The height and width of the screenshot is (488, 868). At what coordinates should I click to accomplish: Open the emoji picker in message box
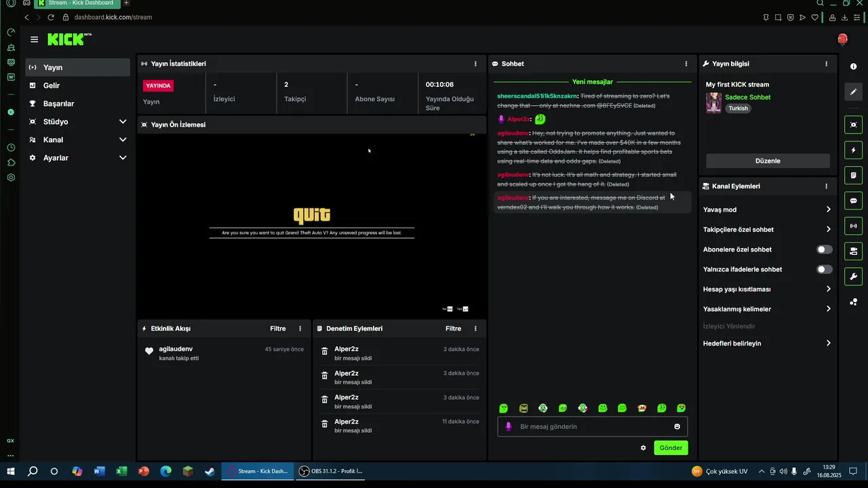(x=677, y=426)
